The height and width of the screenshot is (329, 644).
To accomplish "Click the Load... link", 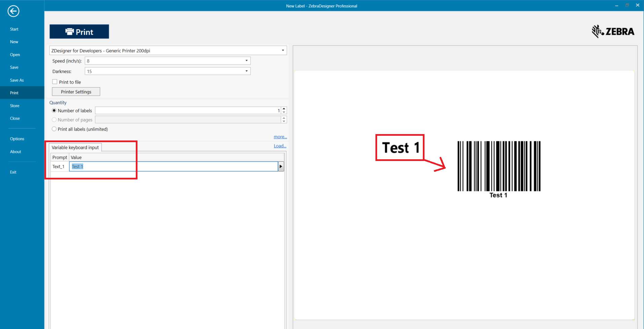I will click(280, 146).
